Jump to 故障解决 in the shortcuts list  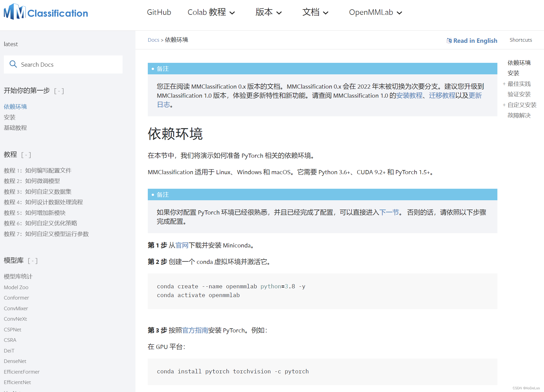(519, 115)
